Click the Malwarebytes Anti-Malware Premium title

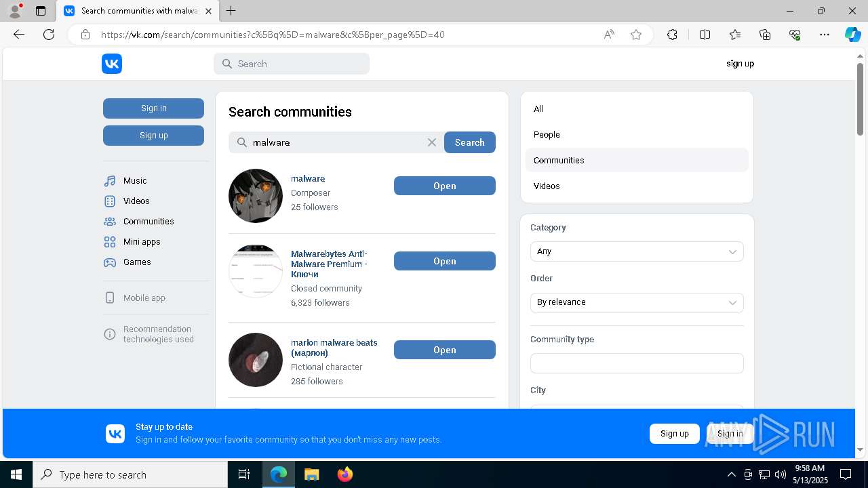coord(330,264)
